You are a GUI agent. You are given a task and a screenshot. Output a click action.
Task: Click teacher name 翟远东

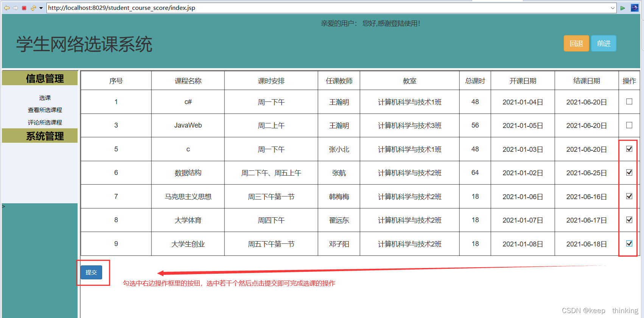tap(339, 220)
